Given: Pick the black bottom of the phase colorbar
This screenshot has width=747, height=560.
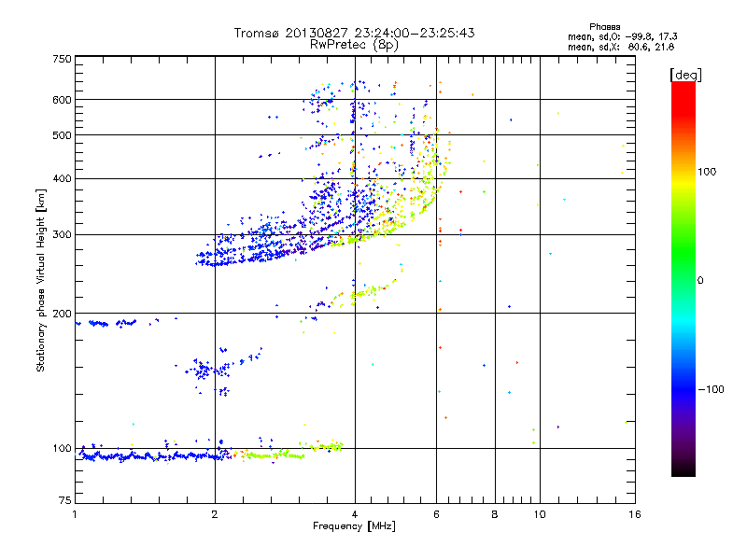Looking at the screenshot, I should tap(684, 469).
